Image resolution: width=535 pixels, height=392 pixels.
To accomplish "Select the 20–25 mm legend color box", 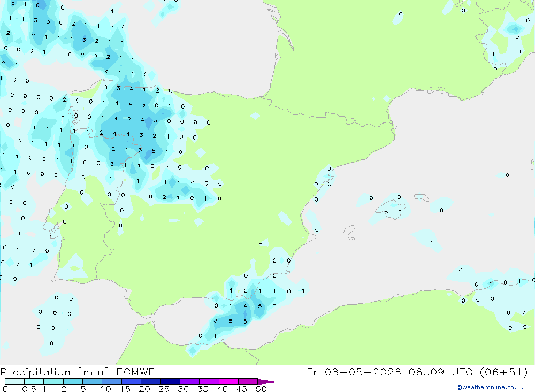I will pos(151,381).
